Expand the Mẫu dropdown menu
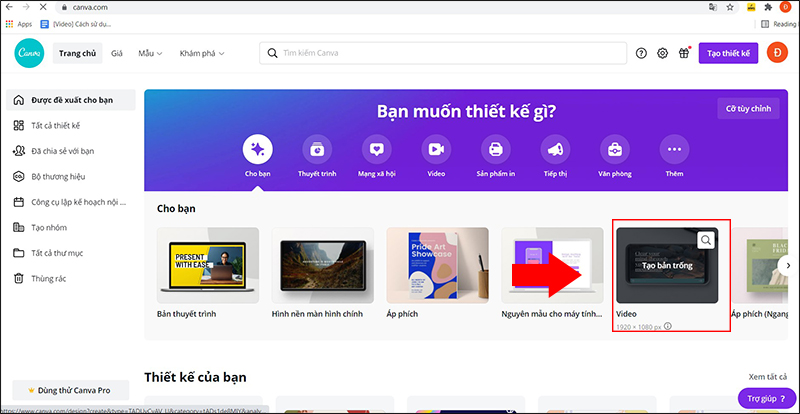This screenshot has height=414, width=800. [x=150, y=53]
